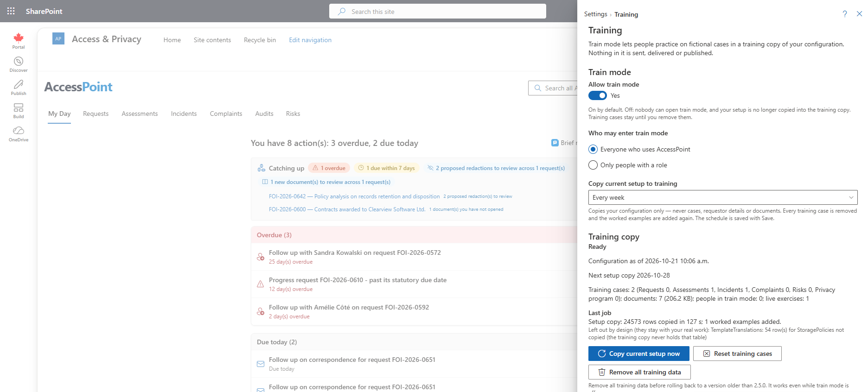Open the Recycle bin link
Image resolution: width=868 pixels, height=392 pixels.
pos(260,40)
